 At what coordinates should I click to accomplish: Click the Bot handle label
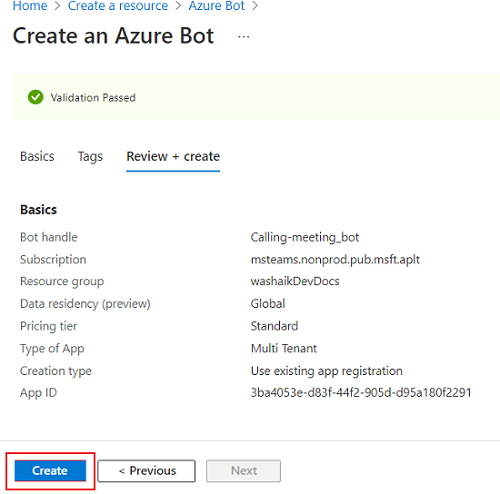(x=49, y=237)
